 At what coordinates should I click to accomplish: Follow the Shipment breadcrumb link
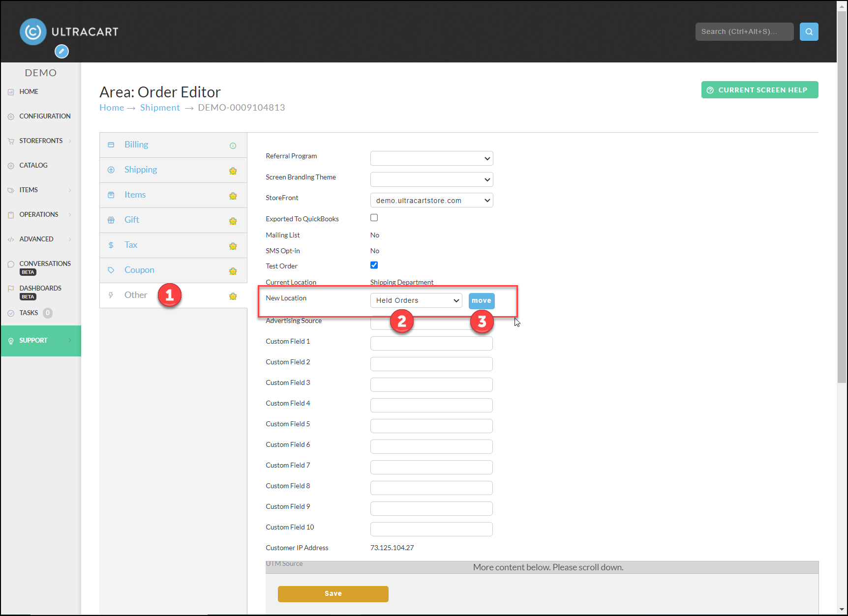[160, 108]
